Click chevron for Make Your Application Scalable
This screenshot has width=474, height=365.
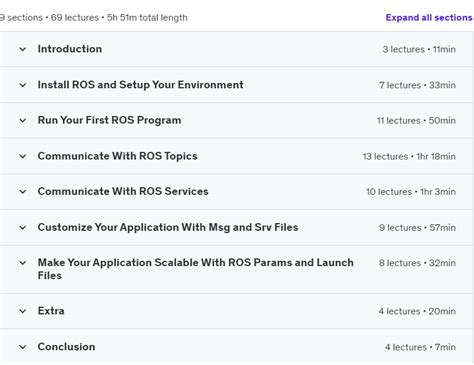click(x=23, y=263)
